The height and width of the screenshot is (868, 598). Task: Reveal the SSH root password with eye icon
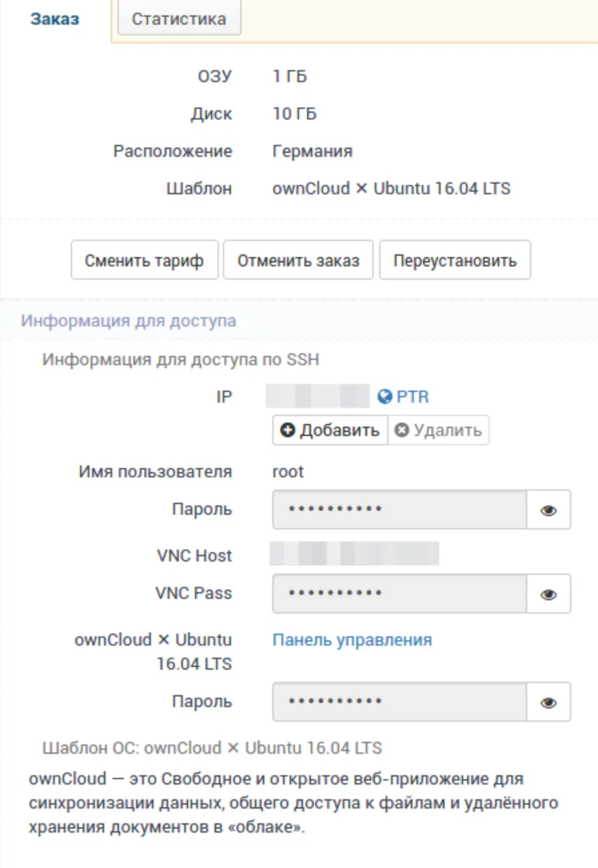tap(549, 509)
